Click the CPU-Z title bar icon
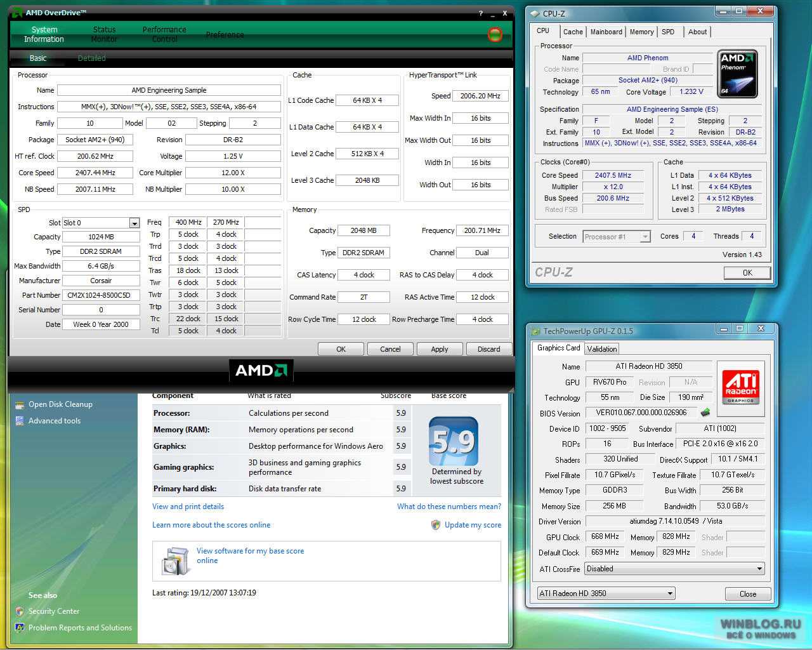812x650 pixels. click(534, 13)
